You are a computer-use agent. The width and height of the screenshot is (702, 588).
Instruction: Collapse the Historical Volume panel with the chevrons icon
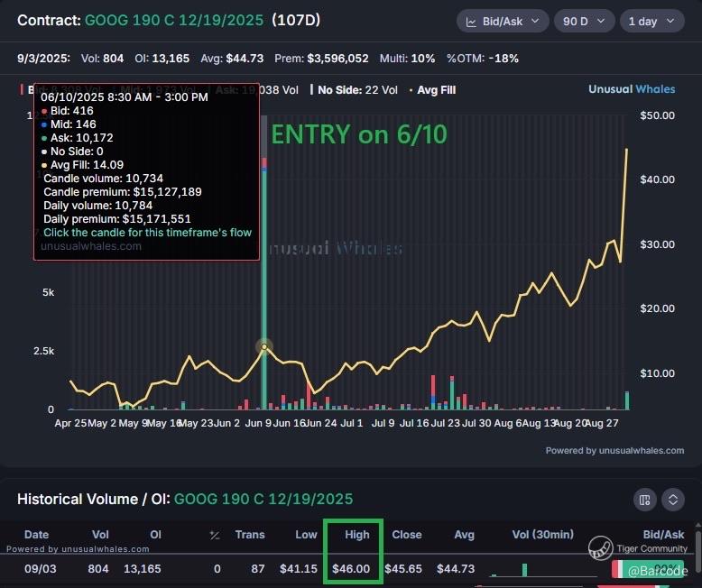pos(673,500)
